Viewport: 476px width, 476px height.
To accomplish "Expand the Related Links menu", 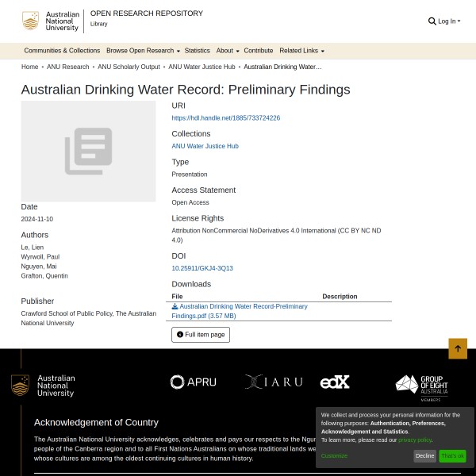I will 301,51.
